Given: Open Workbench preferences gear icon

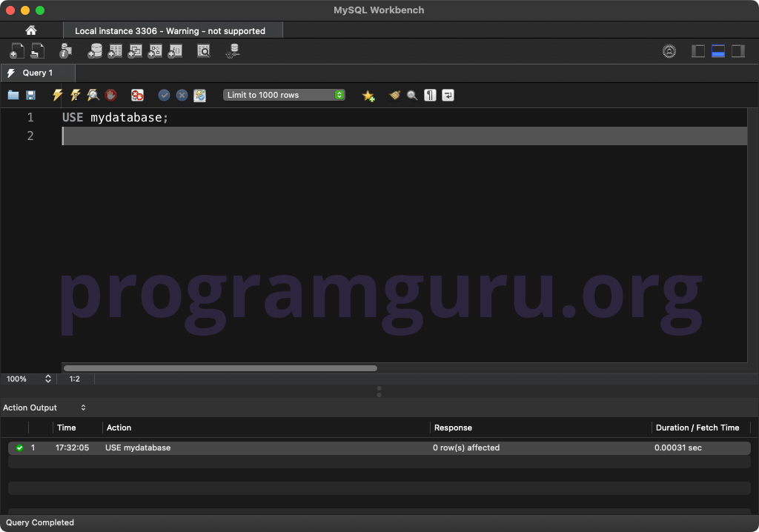Looking at the screenshot, I should pos(669,51).
